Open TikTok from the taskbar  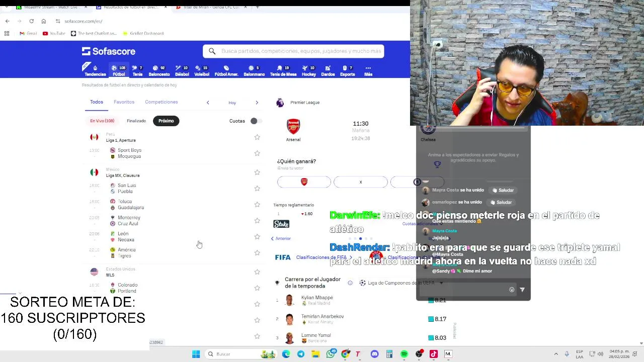tap(433, 354)
